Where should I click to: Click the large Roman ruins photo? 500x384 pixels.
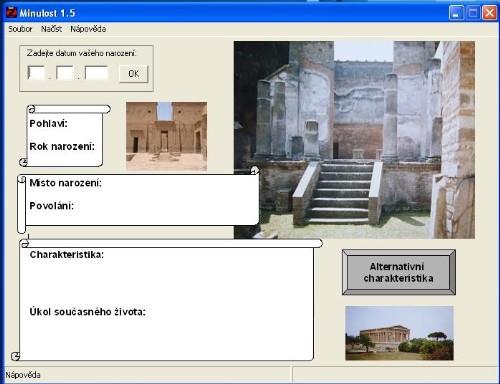[x=354, y=140]
